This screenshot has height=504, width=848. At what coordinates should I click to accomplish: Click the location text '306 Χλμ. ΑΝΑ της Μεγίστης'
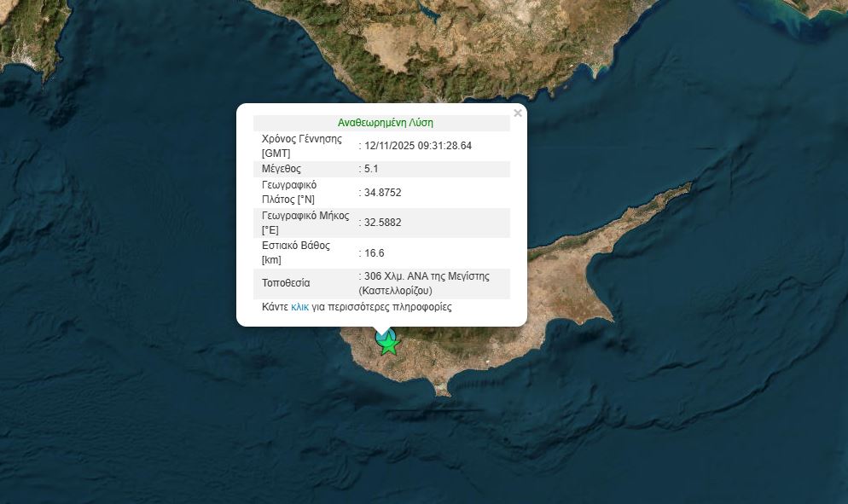427,277
